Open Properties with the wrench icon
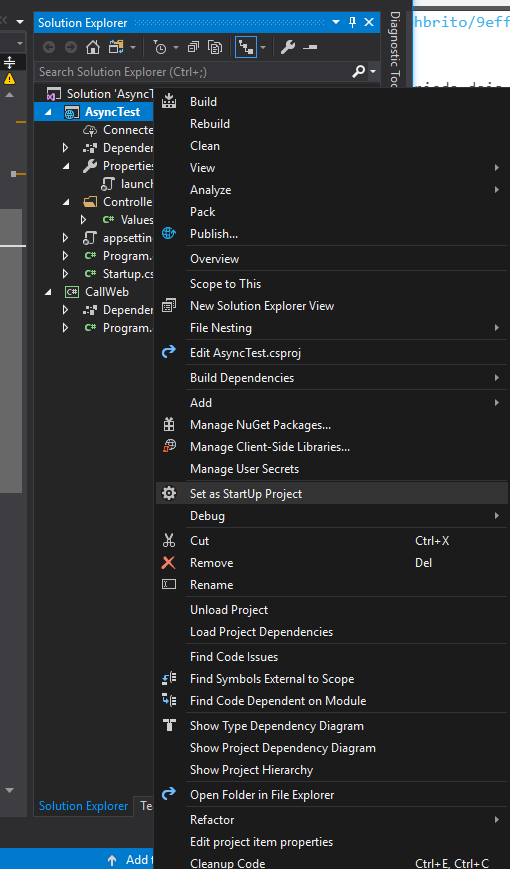The image size is (510, 869). pos(288,48)
